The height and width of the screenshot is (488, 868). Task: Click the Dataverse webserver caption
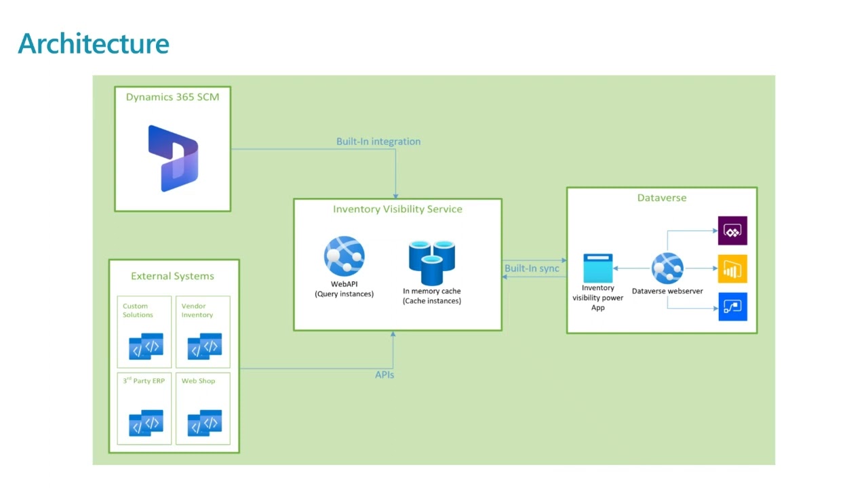[x=667, y=291]
